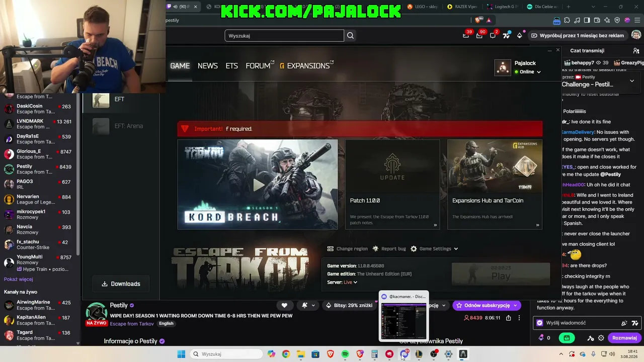Image resolution: width=644 pixels, height=362 pixels.
Task: Click the ad-free trial button
Action: point(577,36)
